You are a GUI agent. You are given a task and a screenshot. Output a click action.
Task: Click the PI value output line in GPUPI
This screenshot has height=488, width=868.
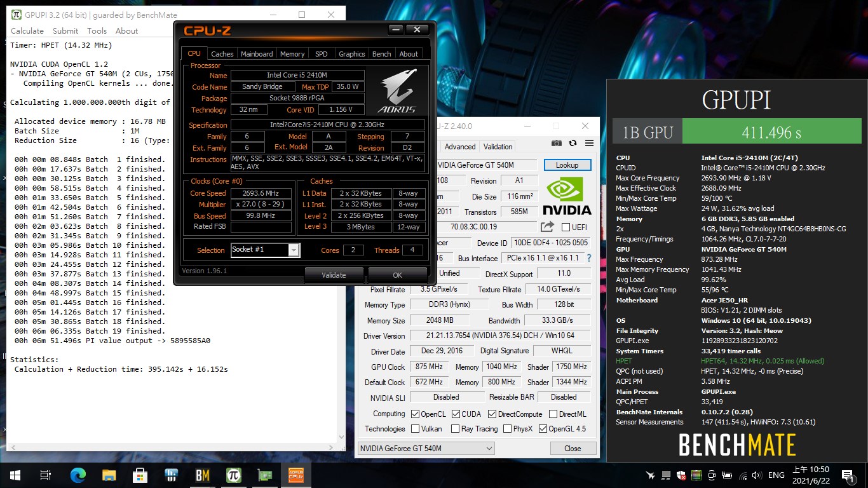coord(112,341)
